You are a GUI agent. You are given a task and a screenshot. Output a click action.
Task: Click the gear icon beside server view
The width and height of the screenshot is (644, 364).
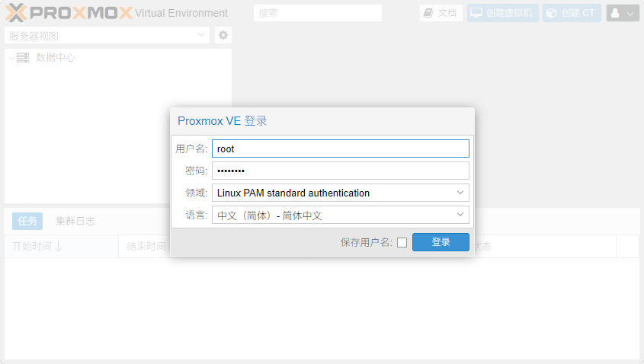(223, 35)
